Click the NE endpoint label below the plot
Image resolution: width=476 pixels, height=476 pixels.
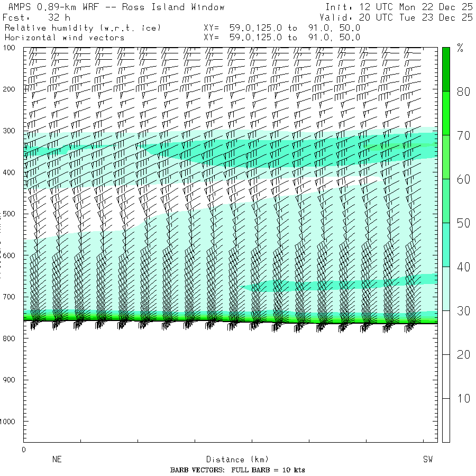point(57,460)
